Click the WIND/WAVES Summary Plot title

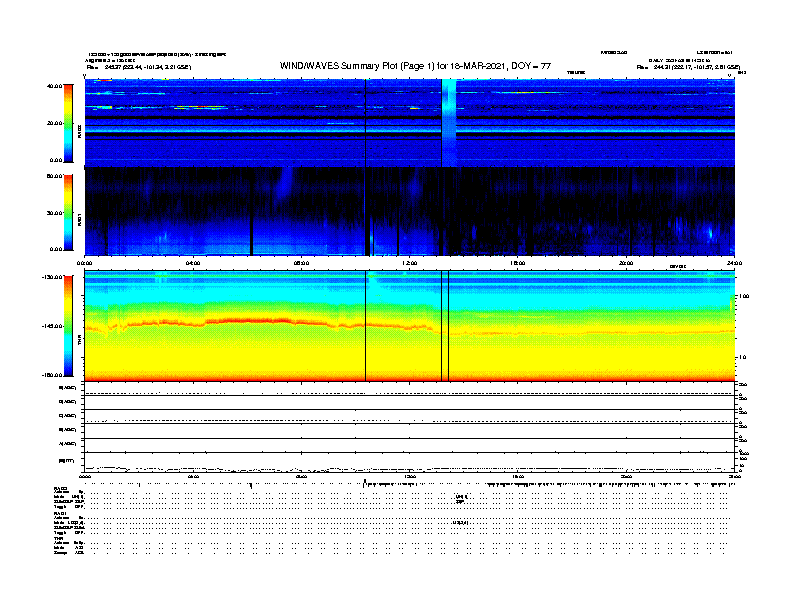(415, 66)
